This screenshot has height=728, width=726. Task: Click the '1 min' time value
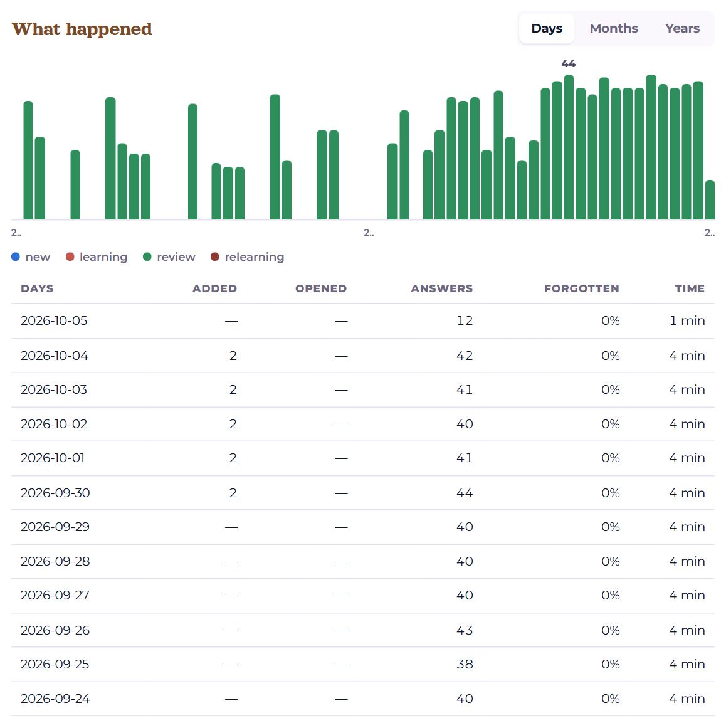tap(687, 321)
